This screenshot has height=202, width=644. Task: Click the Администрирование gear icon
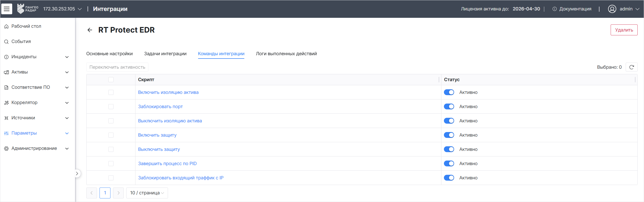6,148
